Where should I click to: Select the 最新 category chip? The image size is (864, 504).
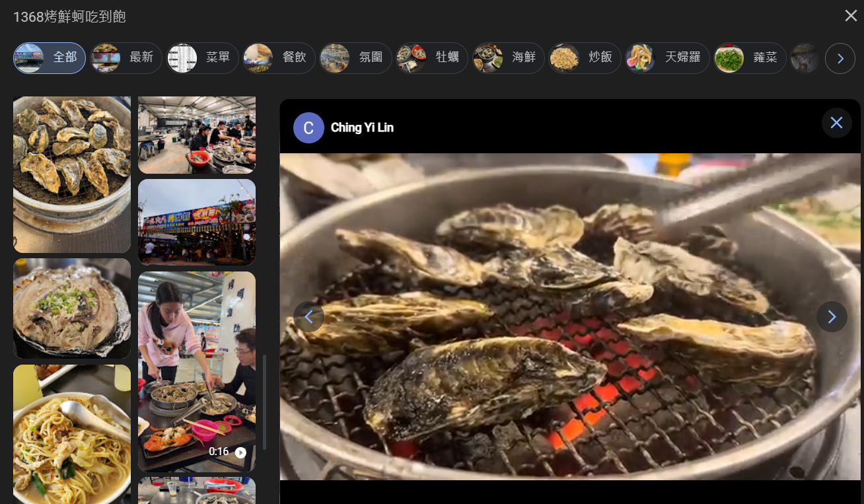tap(126, 58)
